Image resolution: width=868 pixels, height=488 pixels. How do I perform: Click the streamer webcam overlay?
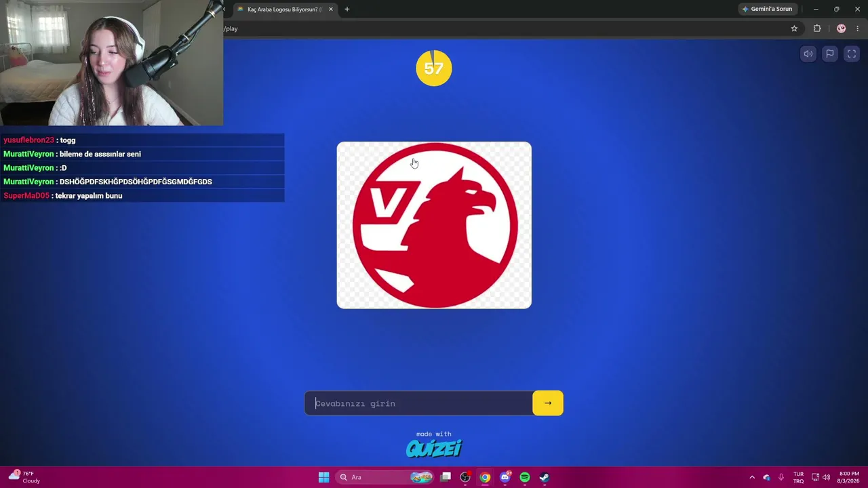click(111, 63)
